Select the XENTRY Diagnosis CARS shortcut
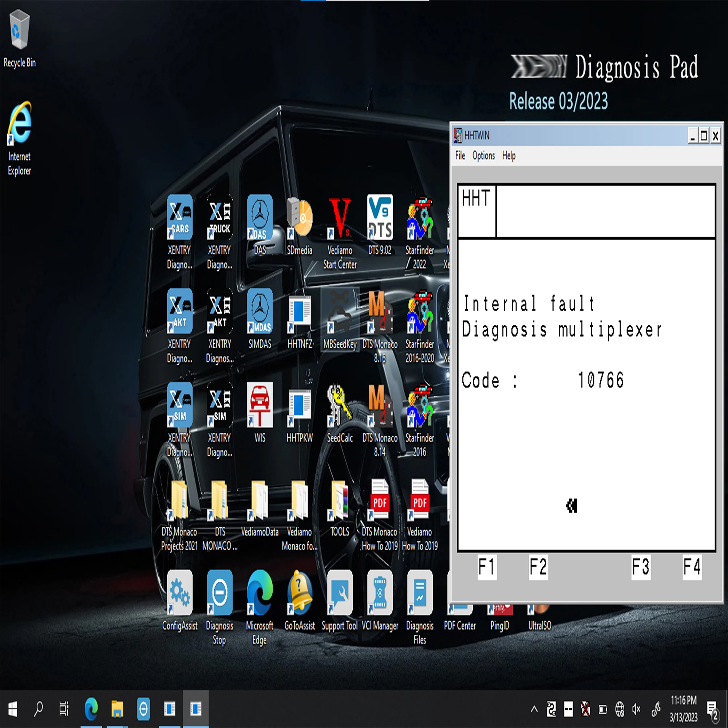 point(179,232)
